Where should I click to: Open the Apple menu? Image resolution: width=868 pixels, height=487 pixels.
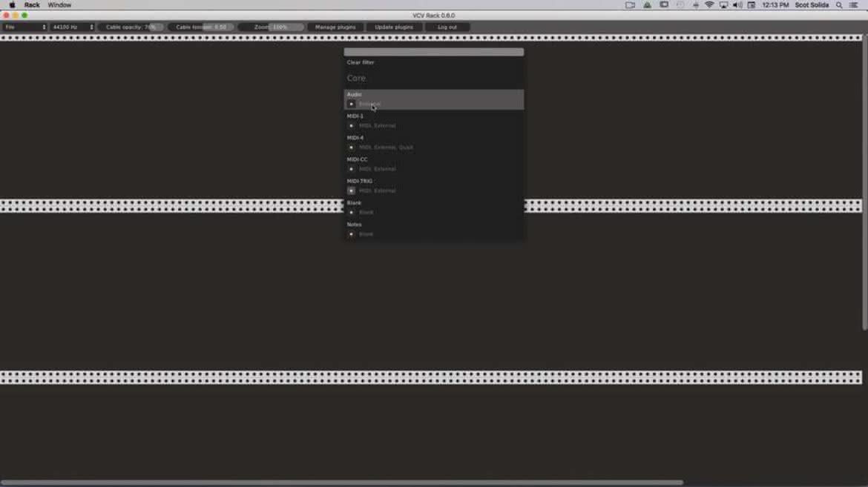[x=12, y=5]
